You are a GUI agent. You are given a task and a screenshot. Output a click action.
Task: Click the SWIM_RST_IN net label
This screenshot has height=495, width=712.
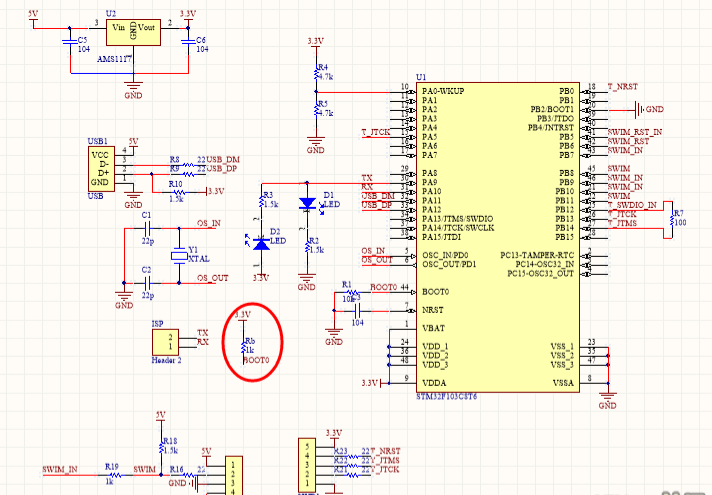pos(635,132)
